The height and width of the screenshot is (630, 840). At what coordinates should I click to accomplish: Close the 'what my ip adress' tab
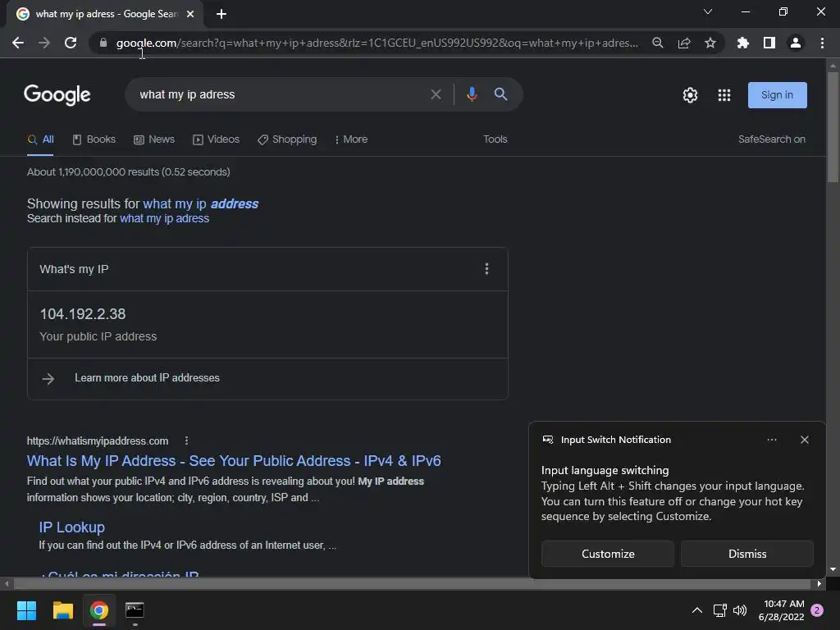[x=190, y=14]
